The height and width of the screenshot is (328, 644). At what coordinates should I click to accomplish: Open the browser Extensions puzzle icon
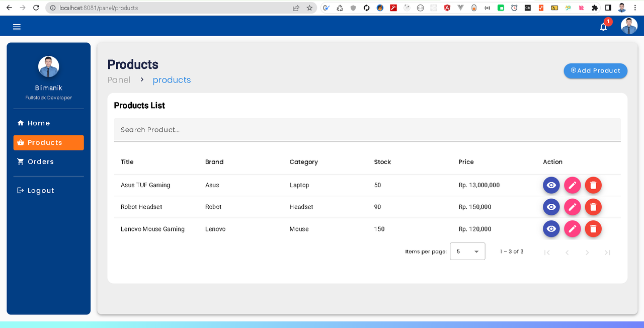click(595, 8)
